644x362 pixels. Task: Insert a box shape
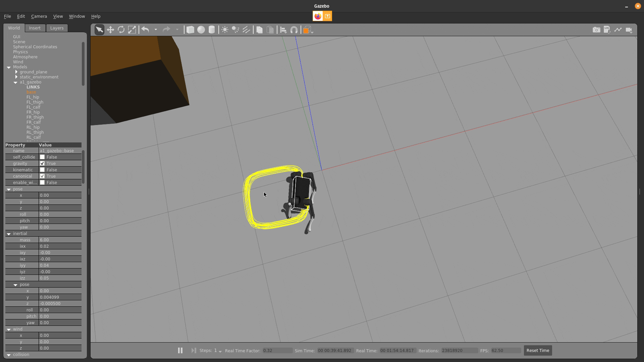tap(190, 30)
